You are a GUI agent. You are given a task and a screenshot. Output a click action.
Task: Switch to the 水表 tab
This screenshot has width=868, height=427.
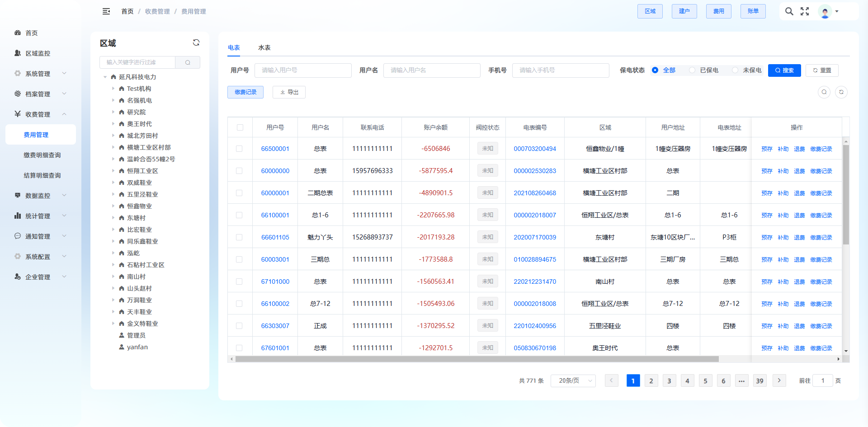(x=264, y=47)
